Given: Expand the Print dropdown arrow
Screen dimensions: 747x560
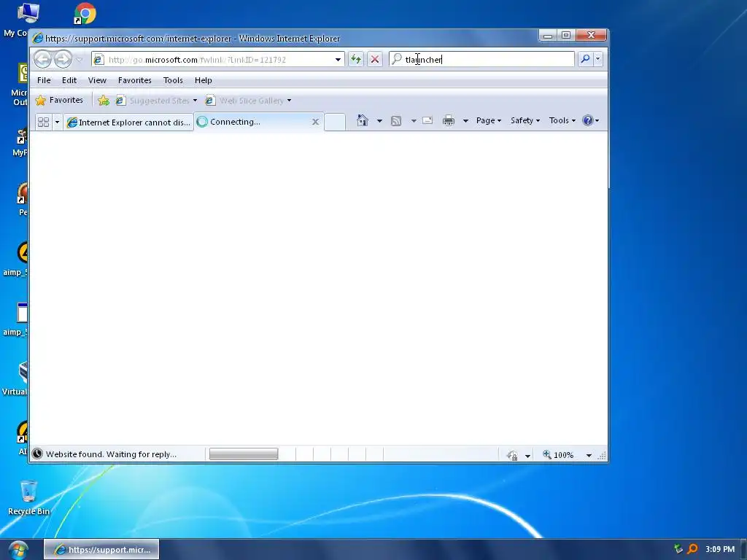Looking at the screenshot, I should 465,121.
